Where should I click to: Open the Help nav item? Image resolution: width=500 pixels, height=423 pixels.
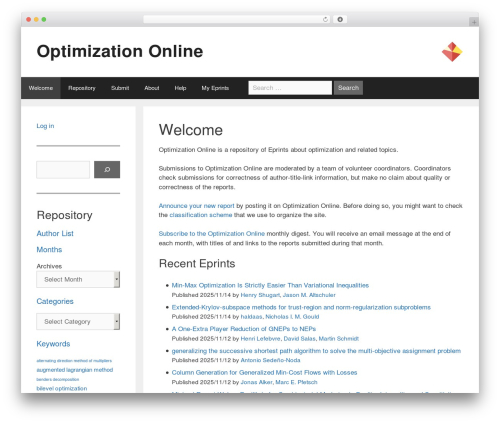point(180,88)
